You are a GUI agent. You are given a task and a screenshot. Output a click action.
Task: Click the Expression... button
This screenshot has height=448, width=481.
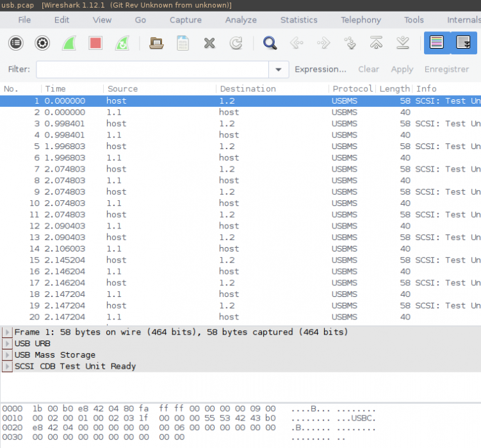320,70
